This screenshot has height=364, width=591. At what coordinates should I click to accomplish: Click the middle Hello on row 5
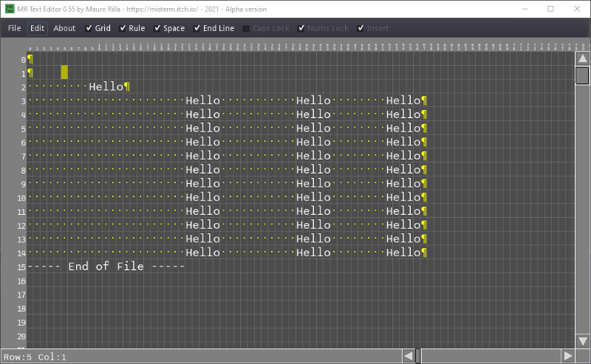click(313, 128)
